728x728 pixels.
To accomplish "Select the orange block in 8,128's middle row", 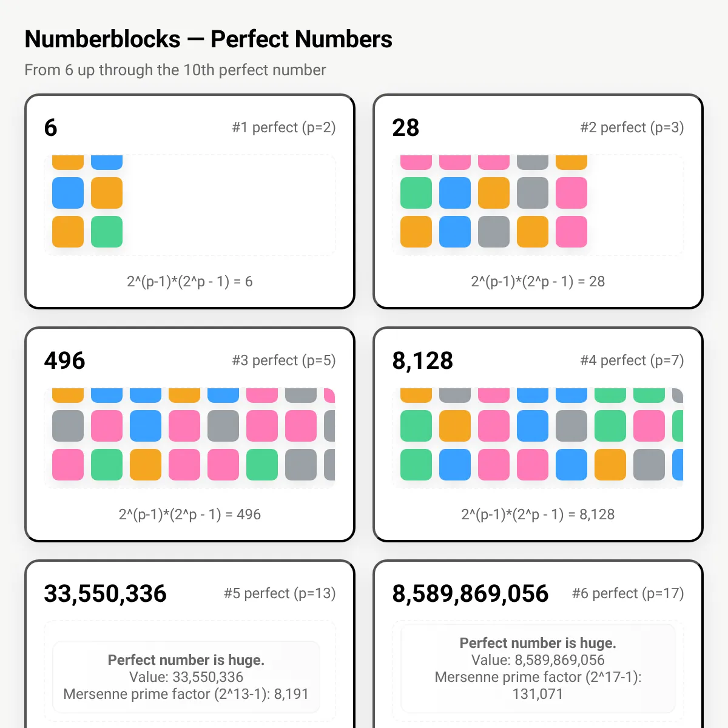I will [455, 426].
